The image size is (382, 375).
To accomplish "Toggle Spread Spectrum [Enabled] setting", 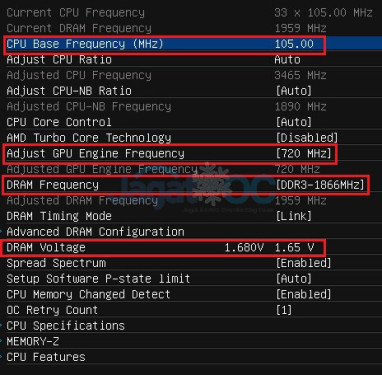I will coord(191,263).
